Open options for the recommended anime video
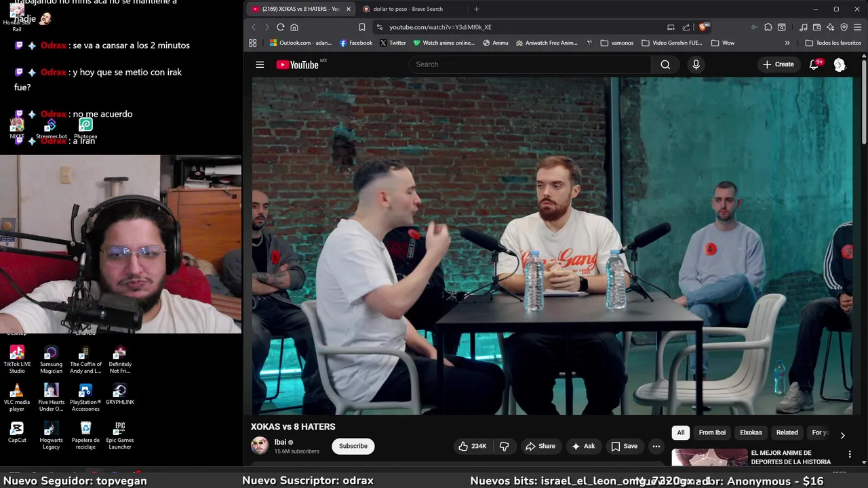 [850, 454]
